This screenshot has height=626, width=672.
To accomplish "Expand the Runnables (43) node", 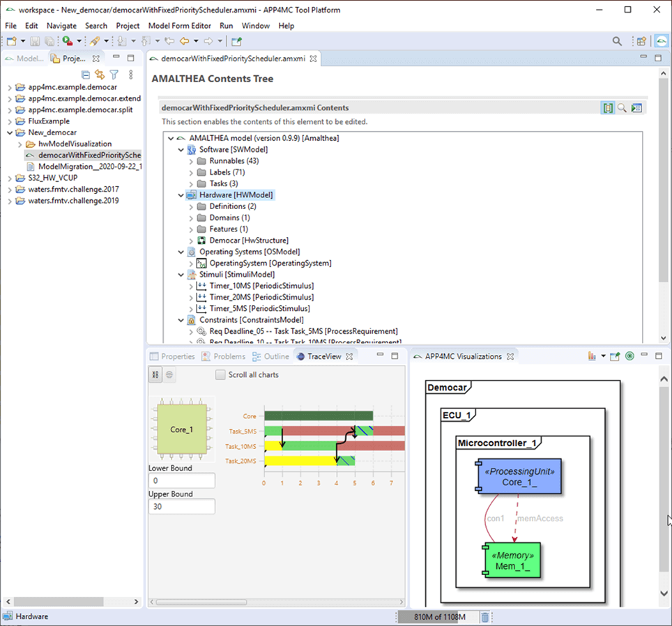I will 191,161.
